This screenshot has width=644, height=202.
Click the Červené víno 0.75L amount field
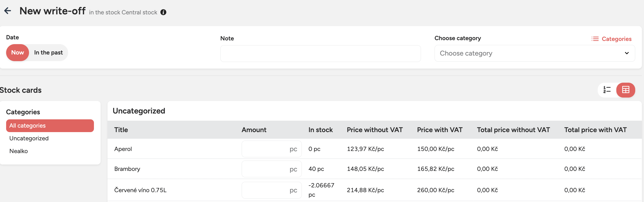[265, 190]
